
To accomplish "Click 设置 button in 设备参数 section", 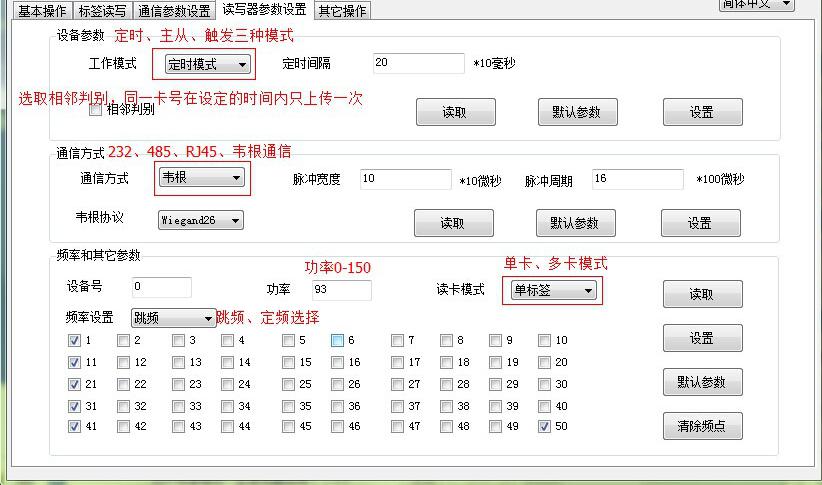I will tap(702, 112).
